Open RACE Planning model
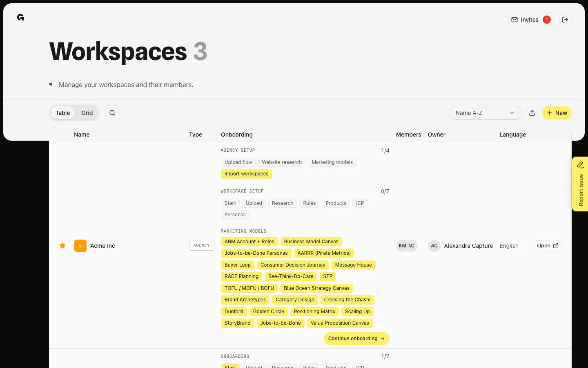 point(241,276)
